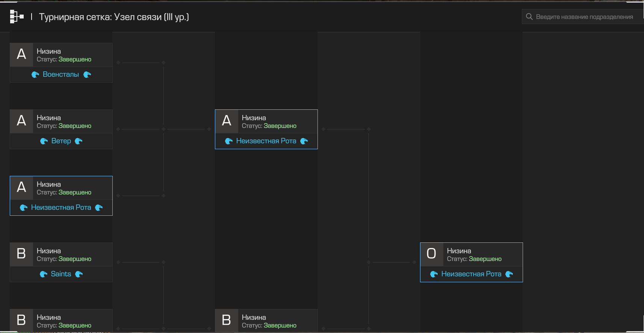Viewport: 644px width, 333px height.
Task: Open the Ветер squad link
Action: pyautogui.click(x=61, y=141)
